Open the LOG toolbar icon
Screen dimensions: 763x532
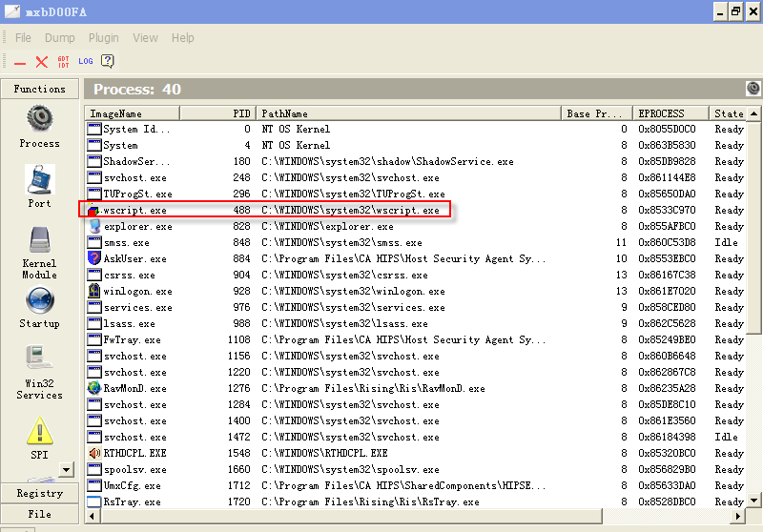[86, 61]
